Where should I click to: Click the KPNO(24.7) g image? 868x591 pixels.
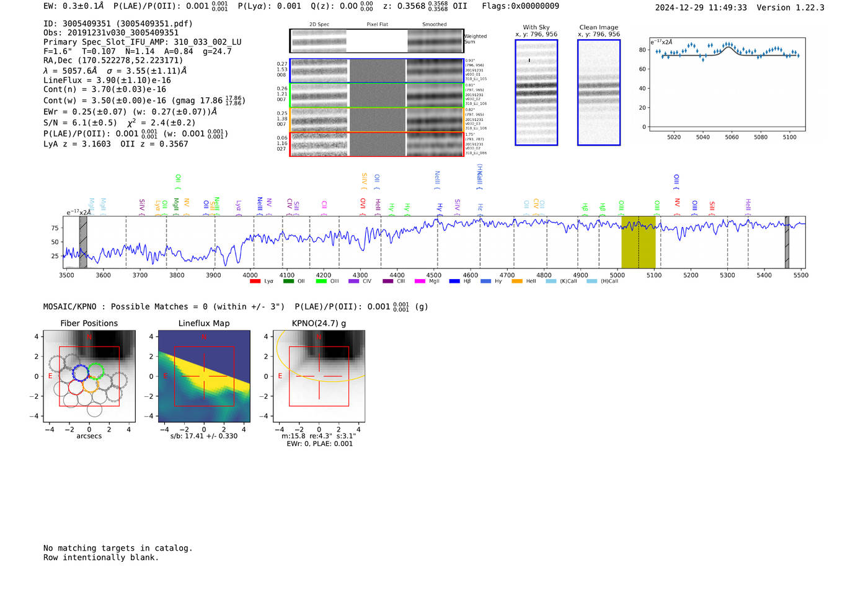[319, 376]
